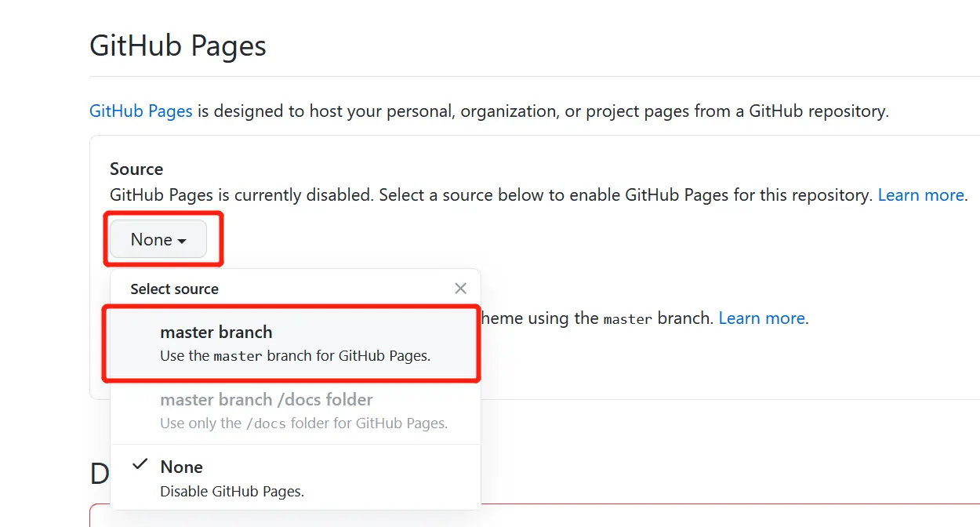The height and width of the screenshot is (527, 980).
Task: Click 'Use the master branch' description text
Action: 295,356
